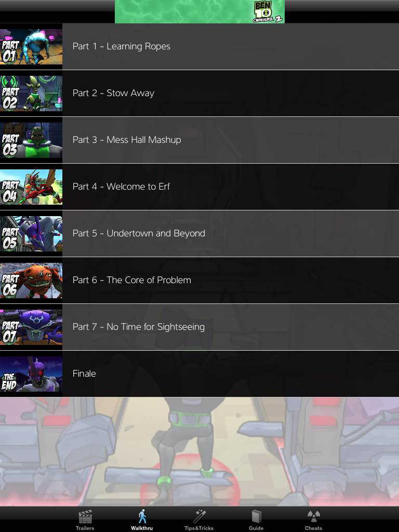Tap the Ben 10 Omniverse 2 logo

pyautogui.click(x=268, y=12)
